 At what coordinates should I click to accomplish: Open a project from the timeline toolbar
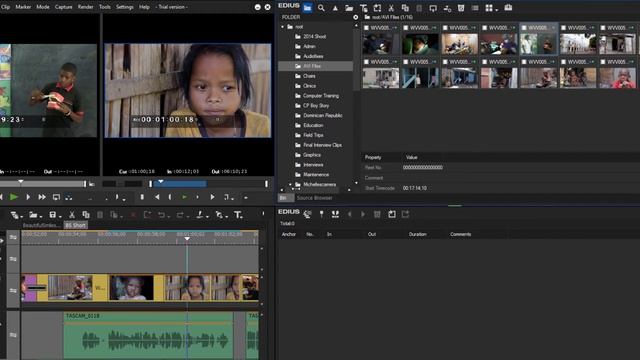pos(33,215)
